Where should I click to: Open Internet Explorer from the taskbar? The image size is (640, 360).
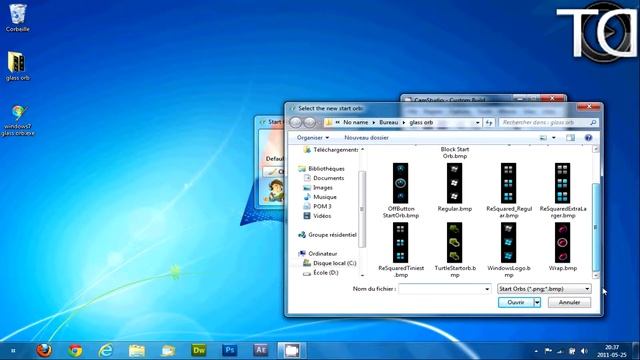(106, 350)
